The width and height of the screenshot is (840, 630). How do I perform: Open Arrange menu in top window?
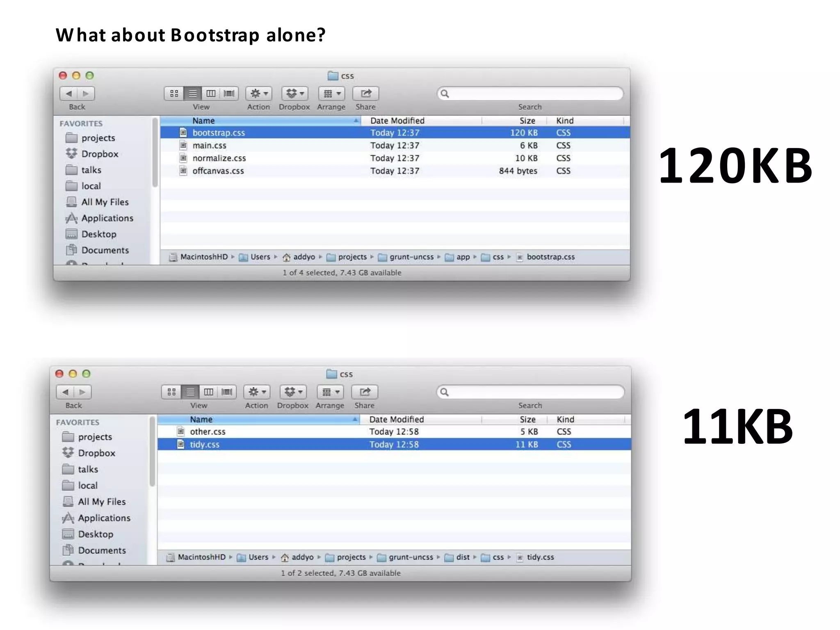coord(331,94)
